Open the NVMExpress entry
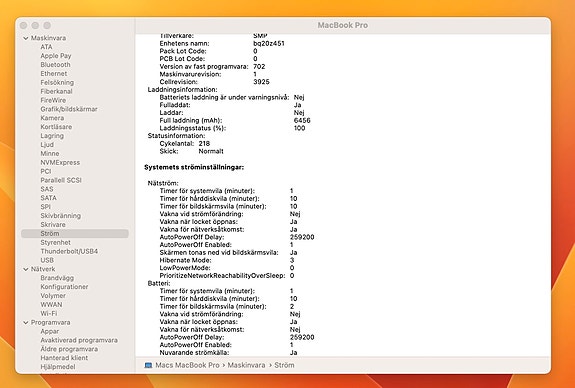This screenshot has width=575, height=388. tap(60, 162)
